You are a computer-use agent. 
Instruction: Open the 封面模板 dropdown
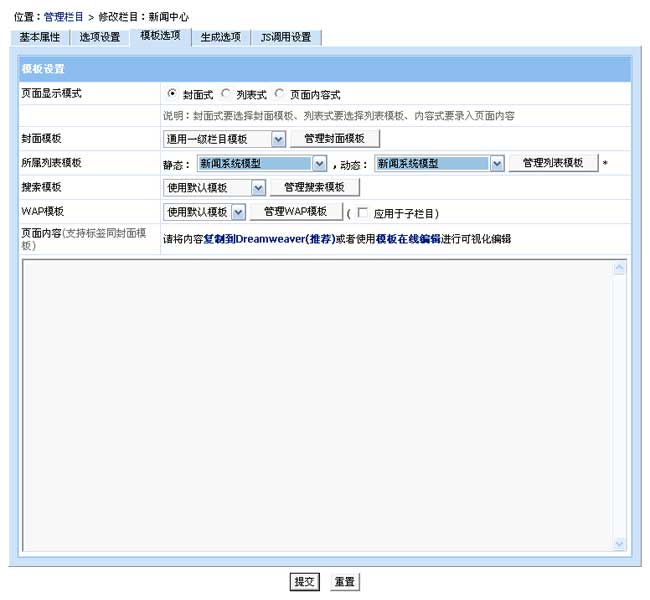(225, 139)
